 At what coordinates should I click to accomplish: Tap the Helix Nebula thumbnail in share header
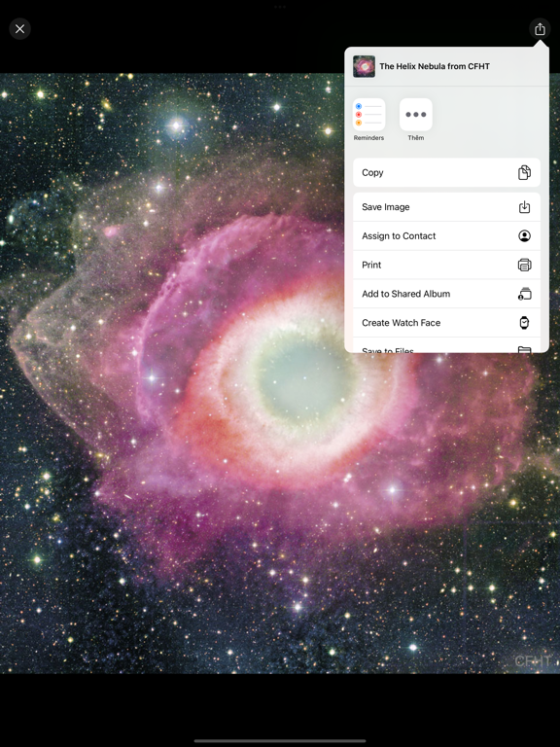(x=364, y=66)
